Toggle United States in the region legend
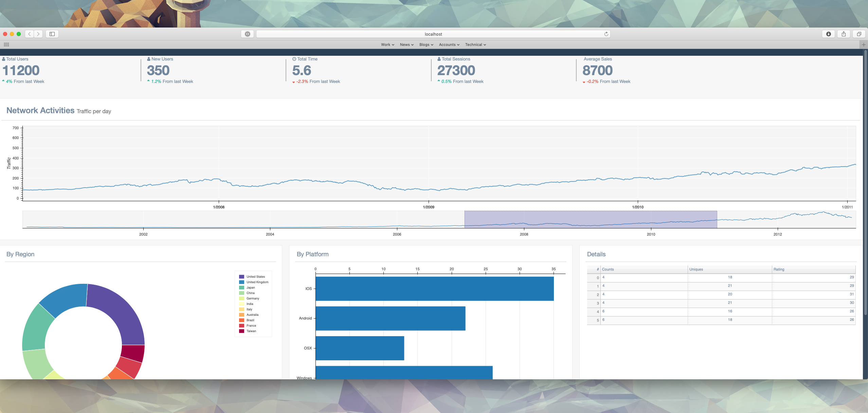Screen dimensions: 868x413 pyautogui.click(x=255, y=277)
